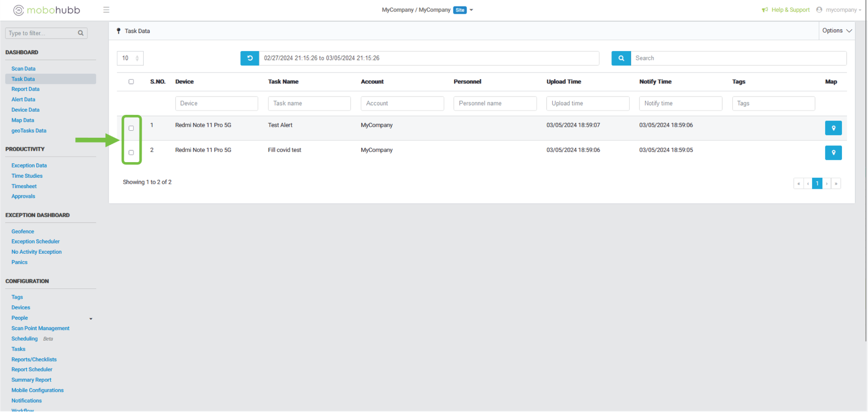
Task: Click the mobohubb logo
Action: [47, 10]
